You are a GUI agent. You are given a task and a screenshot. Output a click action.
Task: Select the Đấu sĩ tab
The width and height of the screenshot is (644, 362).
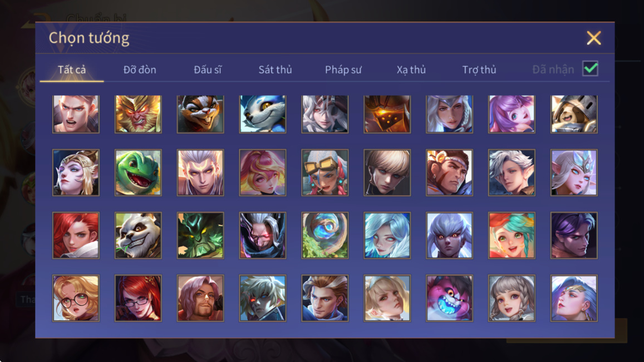coord(208,70)
